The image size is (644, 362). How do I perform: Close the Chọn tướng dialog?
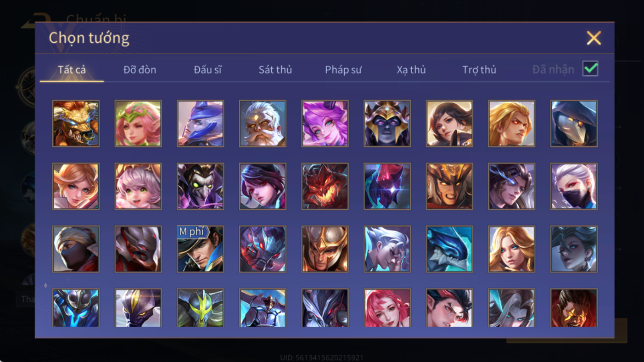[x=594, y=38]
